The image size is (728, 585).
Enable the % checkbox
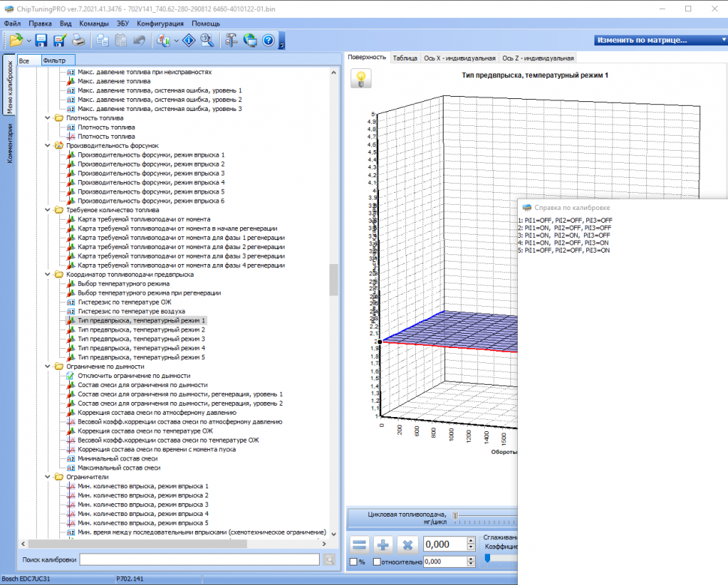(x=354, y=562)
